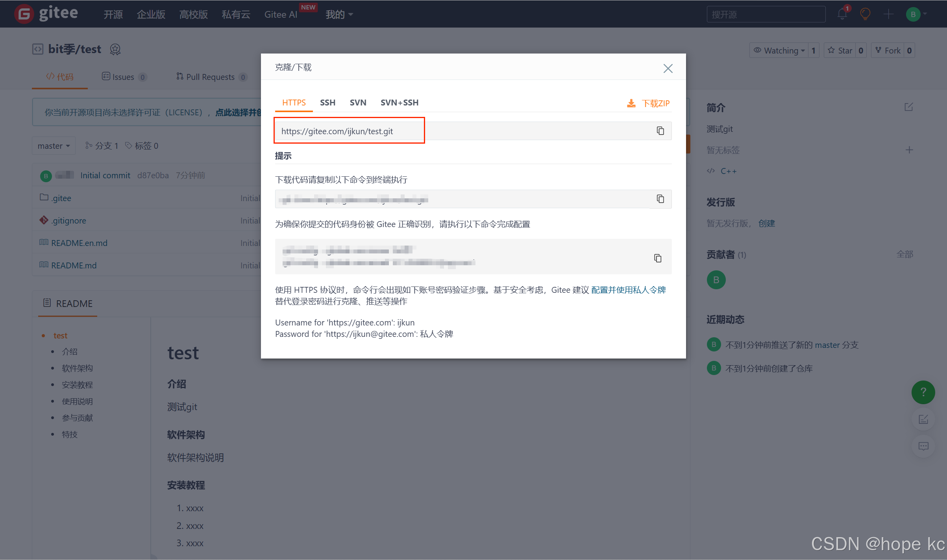Open the Issues tab
Image resolution: width=947 pixels, height=560 pixels.
[x=124, y=77]
